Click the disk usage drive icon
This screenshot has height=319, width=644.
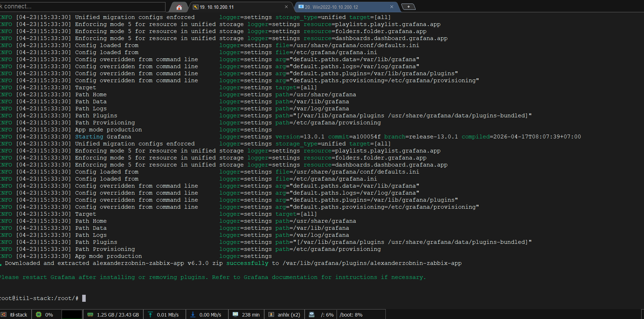[312, 315]
